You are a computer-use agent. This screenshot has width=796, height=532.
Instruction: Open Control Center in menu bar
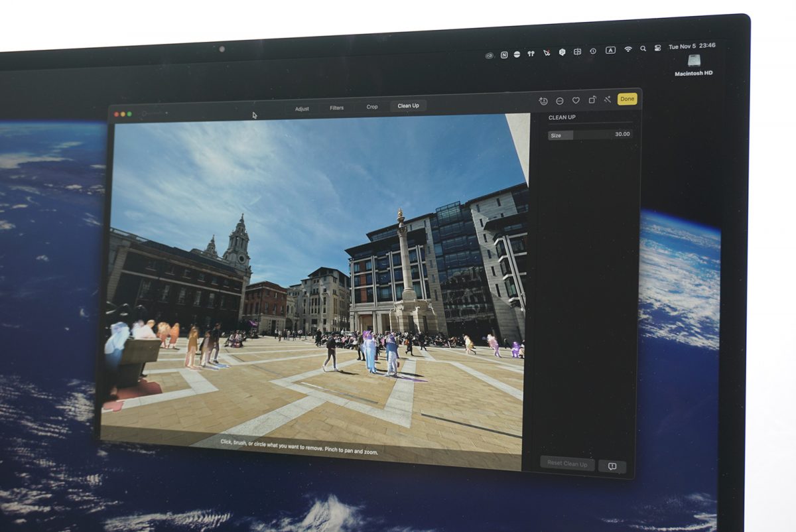tap(658, 48)
